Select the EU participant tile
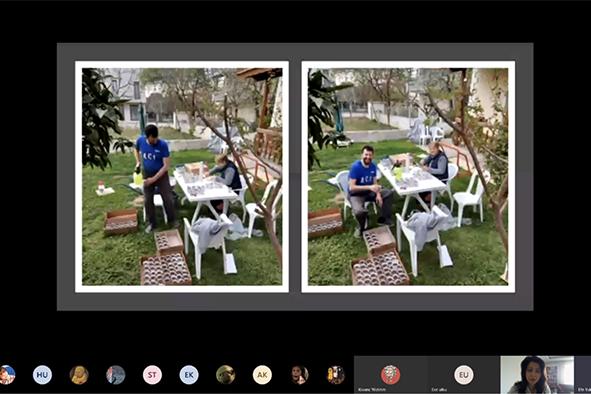Image resolution: width=591 pixels, height=394 pixels. coord(464,375)
